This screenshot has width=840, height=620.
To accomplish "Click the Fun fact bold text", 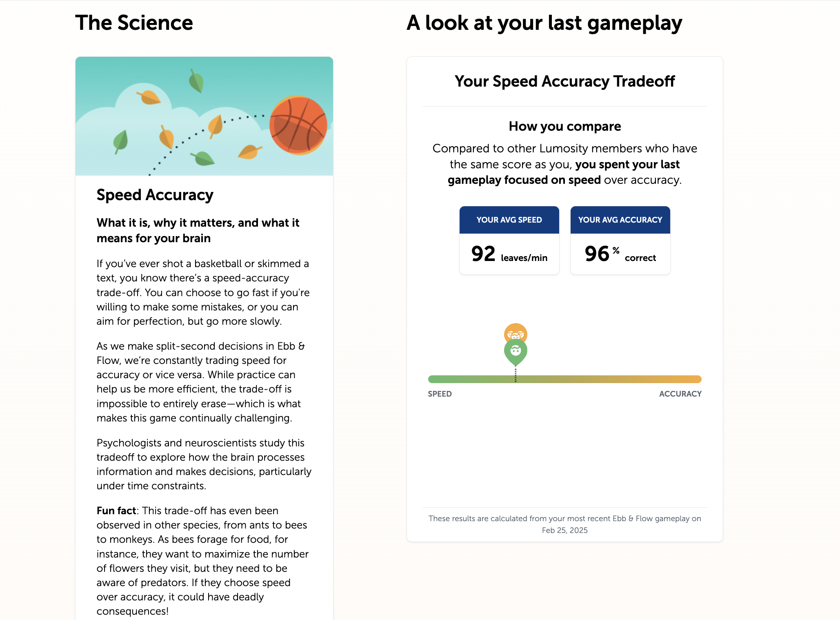I will tap(116, 511).
